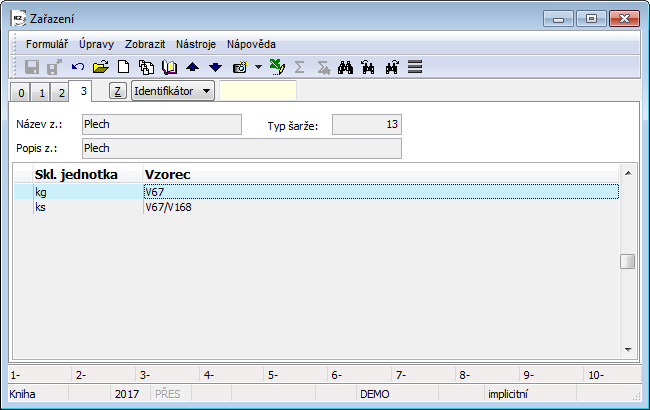Image resolution: width=650 pixels, height=410 pixels.
Task: Click the 5- status cell
Action: (x=295, y=375)
